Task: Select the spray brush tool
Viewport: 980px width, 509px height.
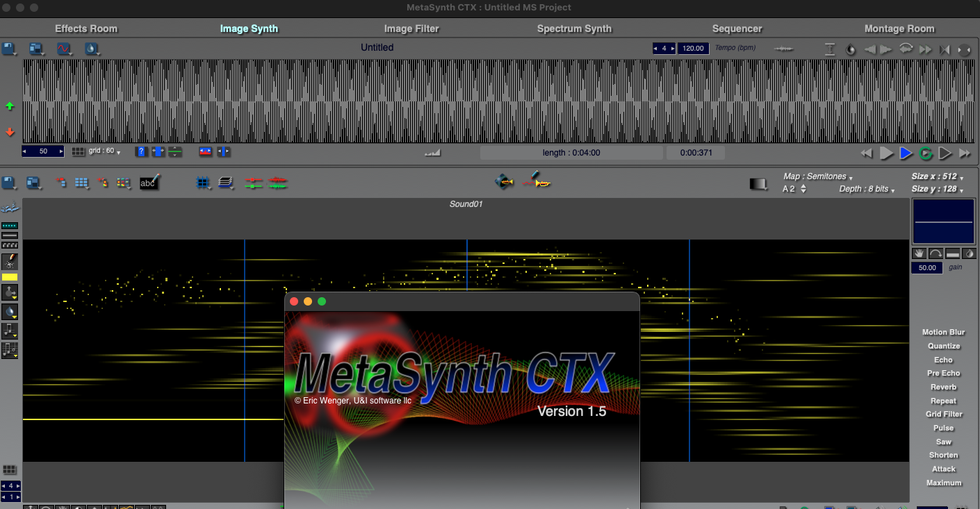Action: 10,261
